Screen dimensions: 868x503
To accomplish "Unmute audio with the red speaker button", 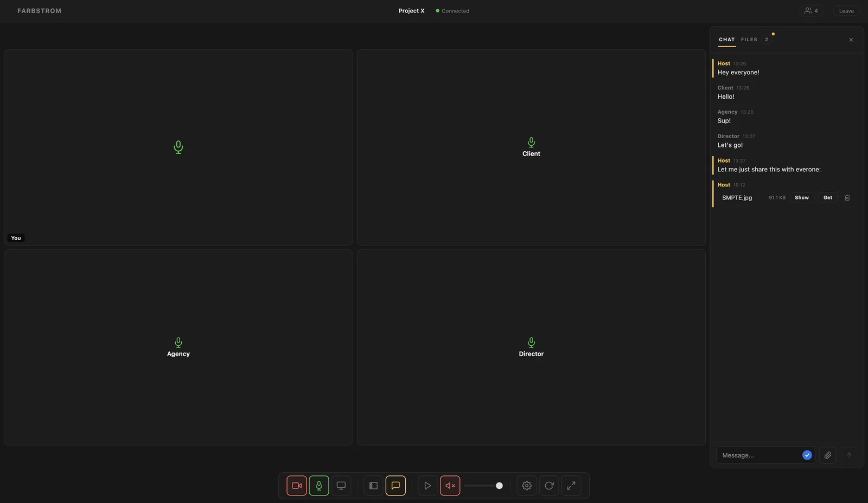I will [450, 486].
